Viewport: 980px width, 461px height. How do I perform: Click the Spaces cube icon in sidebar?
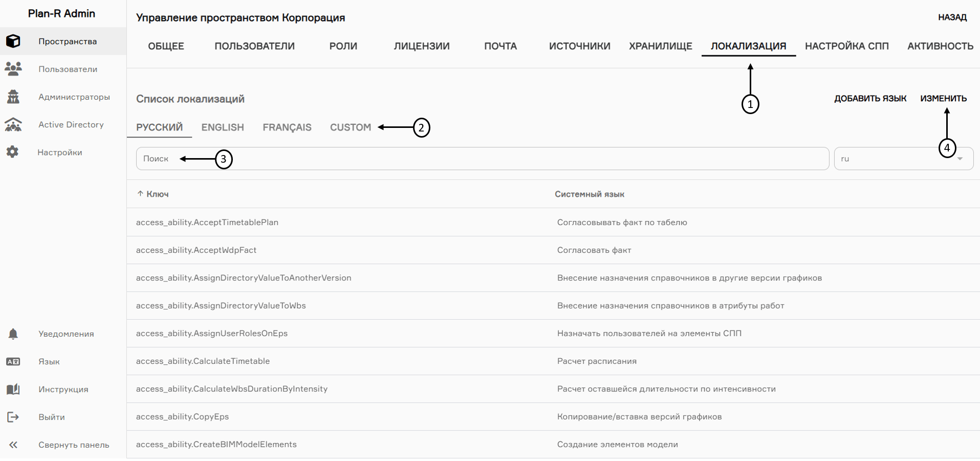(13, 41)
